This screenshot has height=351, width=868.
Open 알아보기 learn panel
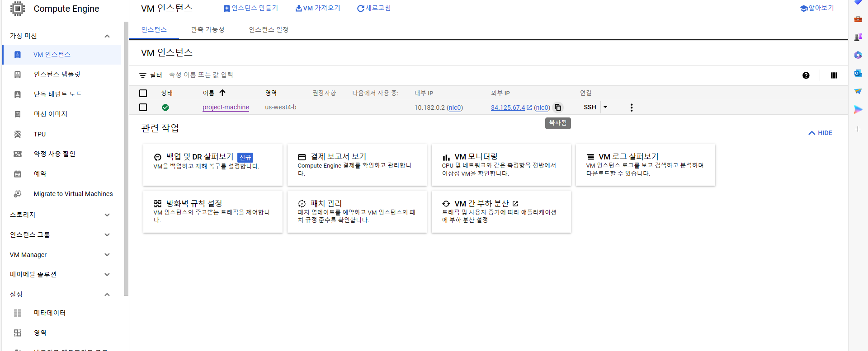click(817, 8)
